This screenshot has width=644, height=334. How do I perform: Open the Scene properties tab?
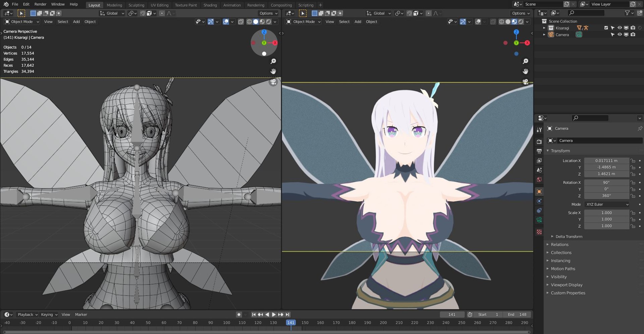tap(539, 170)
